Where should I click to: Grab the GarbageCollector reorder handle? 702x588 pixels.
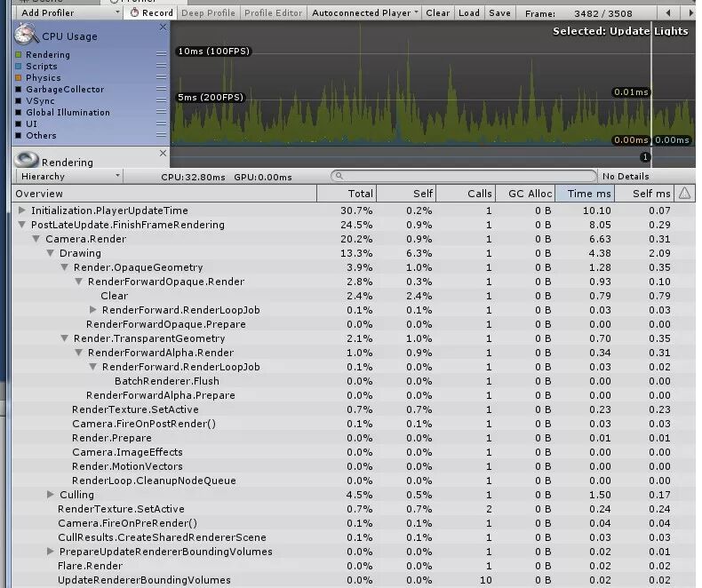161,89
